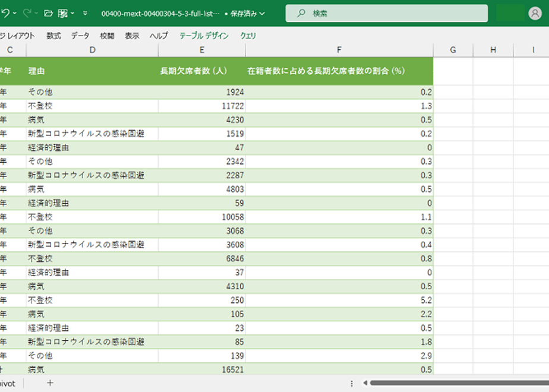Open the Undo history dropdown arrow
This screenshot has height=392, width=549.
coord(15,13)
